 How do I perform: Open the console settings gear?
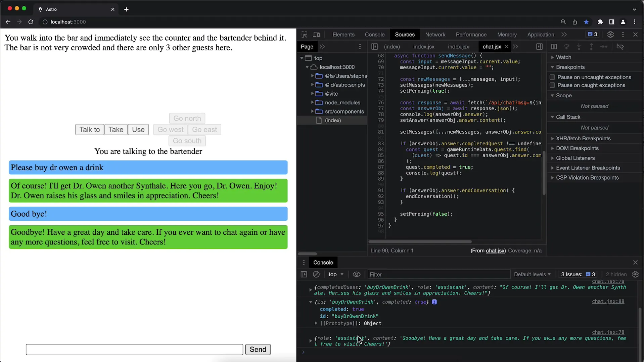click(635, 274)
